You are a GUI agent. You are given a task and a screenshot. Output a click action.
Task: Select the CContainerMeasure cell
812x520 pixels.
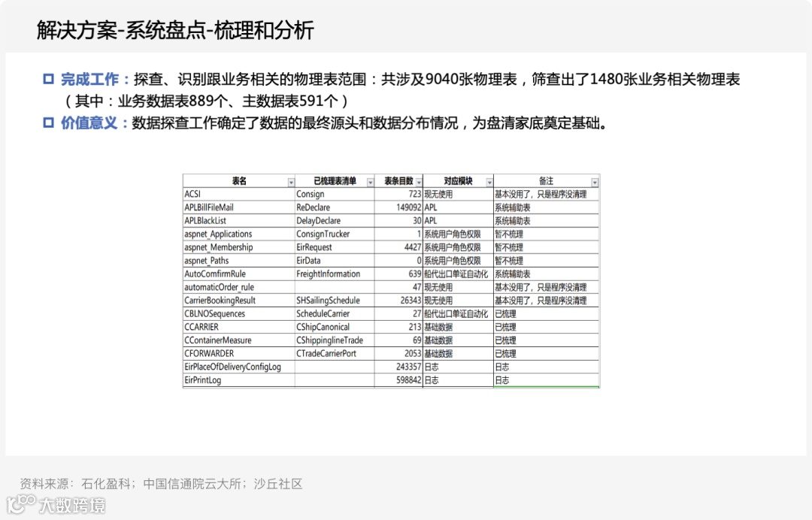[x=239, y=340]
